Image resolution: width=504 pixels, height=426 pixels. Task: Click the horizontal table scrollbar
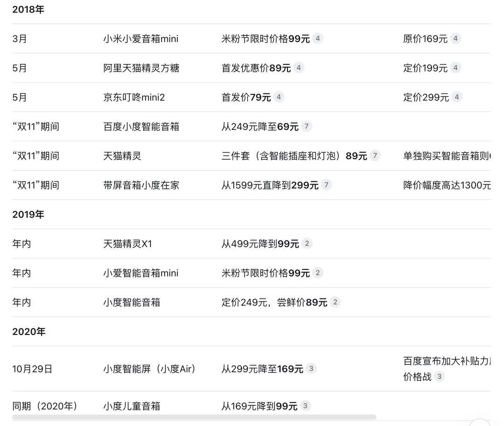click(x=194, y=417)
